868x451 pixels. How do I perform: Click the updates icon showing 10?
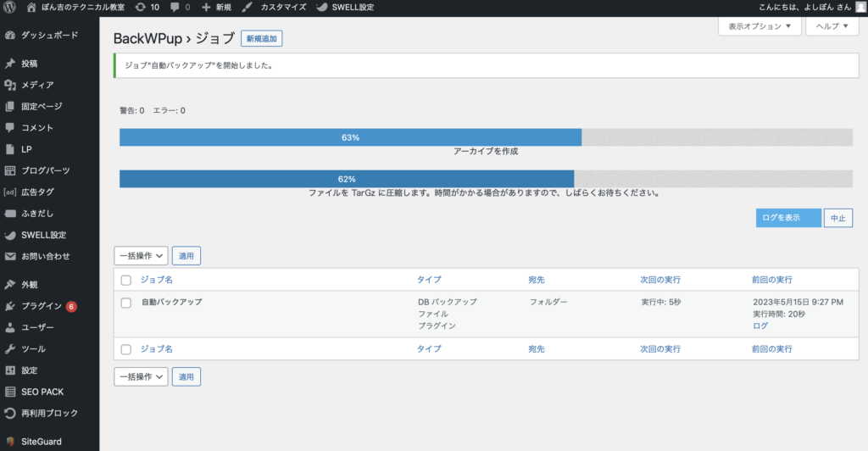click(141, 7)
